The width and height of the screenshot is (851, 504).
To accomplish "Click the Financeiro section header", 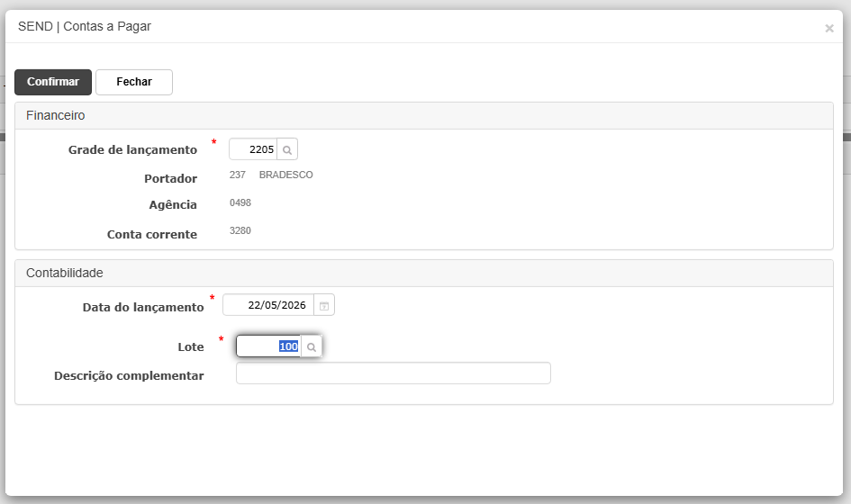I will [424, 115].
